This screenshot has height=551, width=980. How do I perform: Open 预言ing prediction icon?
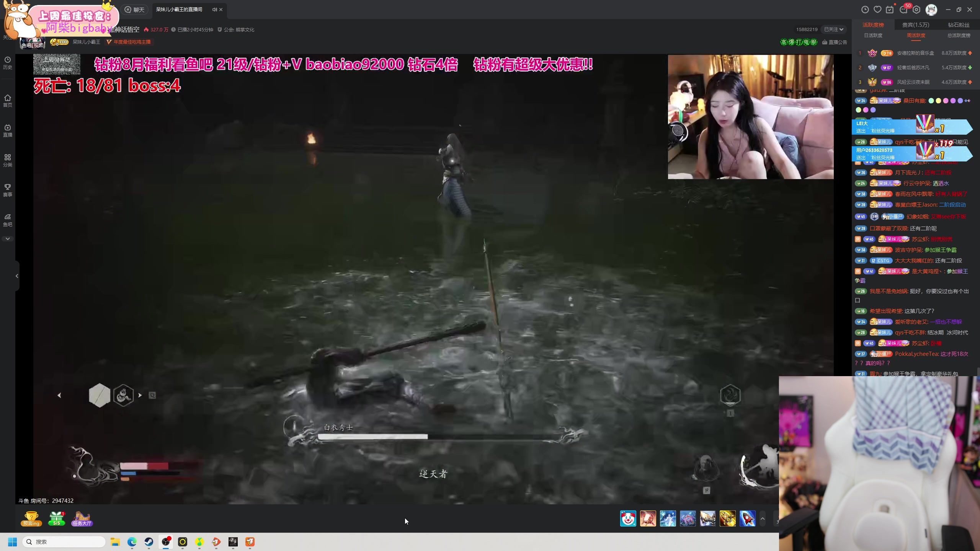point(31,519)
